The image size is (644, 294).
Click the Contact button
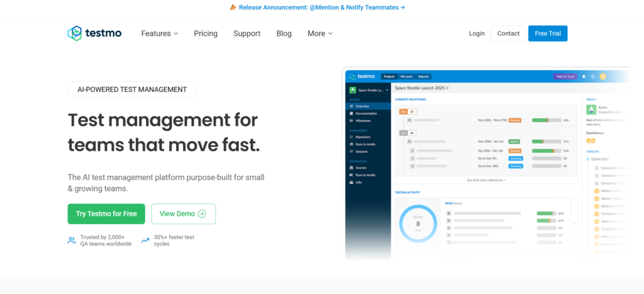tap(508, 34)
